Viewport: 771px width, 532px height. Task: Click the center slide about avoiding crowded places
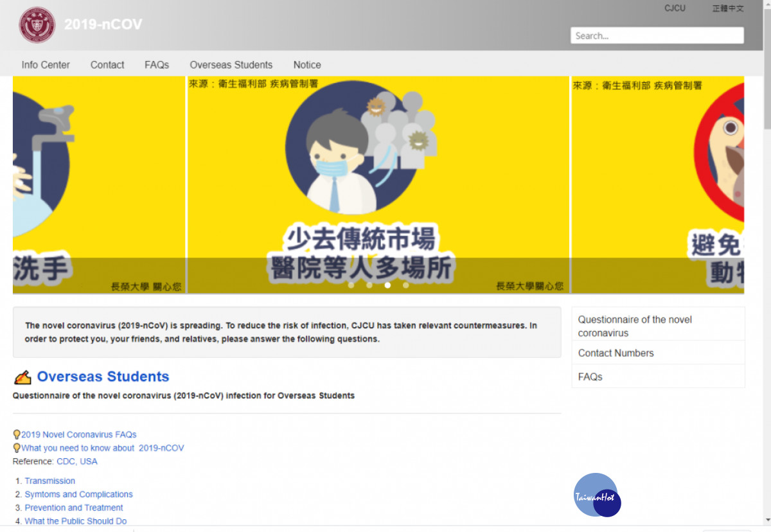pos(378,185)
